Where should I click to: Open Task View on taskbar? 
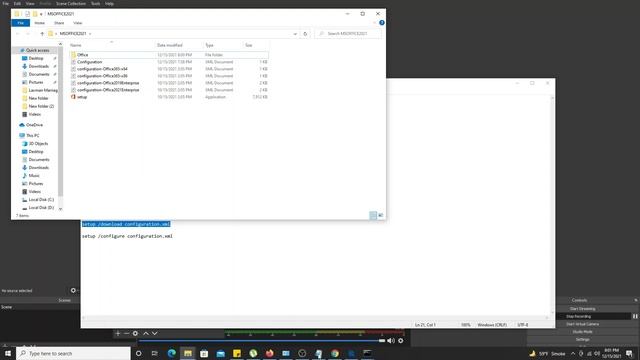coord(155,353)
